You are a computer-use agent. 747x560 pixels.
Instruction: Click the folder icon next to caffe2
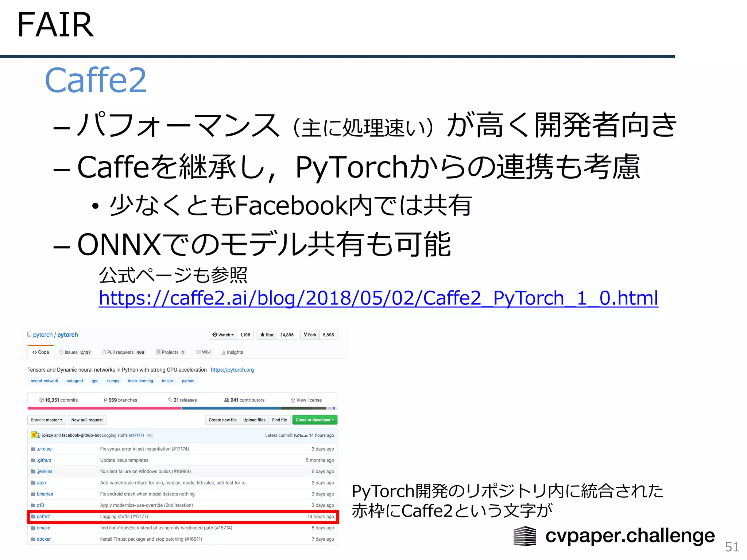click(x=33, y=517)
